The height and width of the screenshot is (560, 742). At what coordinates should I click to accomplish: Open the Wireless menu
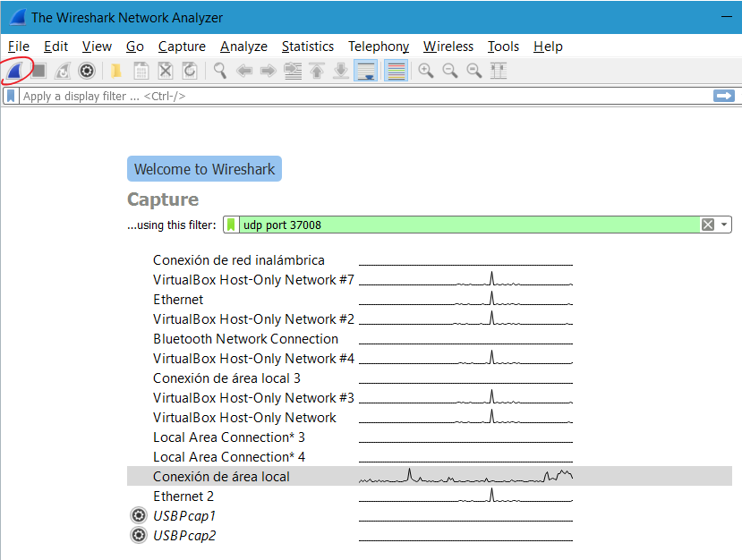click(448, 47)
